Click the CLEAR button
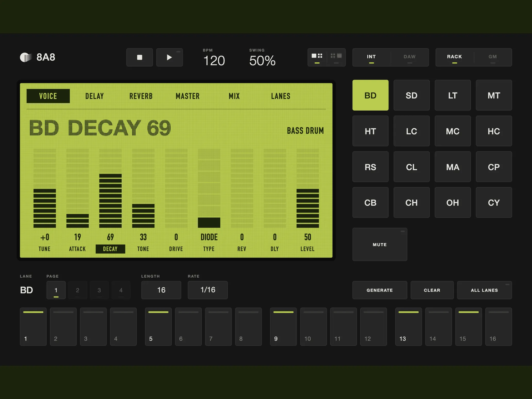Screen dimensions: 532x399 pyautogui.click(x=432, y=290)
